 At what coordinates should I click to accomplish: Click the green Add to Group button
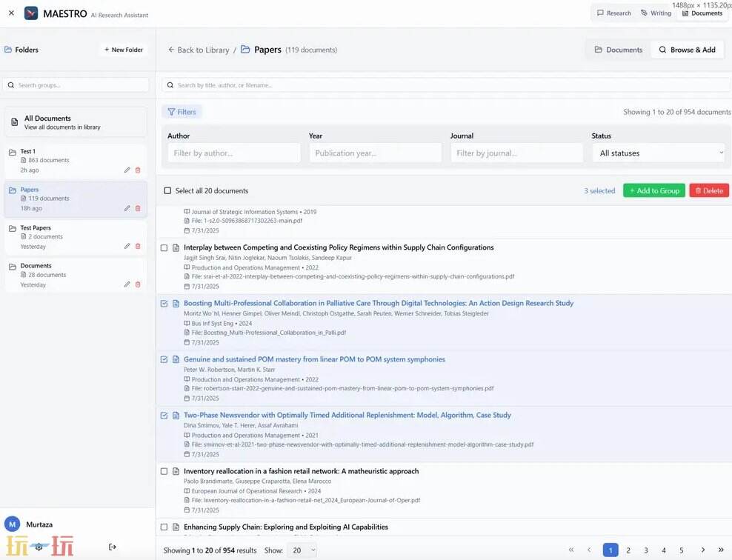coord(653,190)
